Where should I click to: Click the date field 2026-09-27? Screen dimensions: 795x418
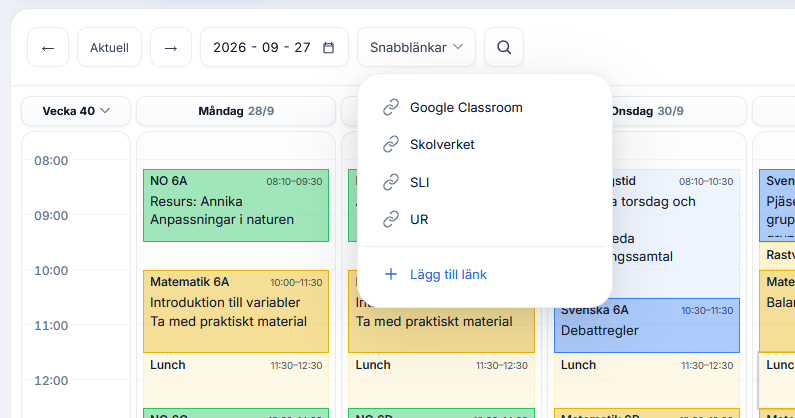(x=274, y=47)
